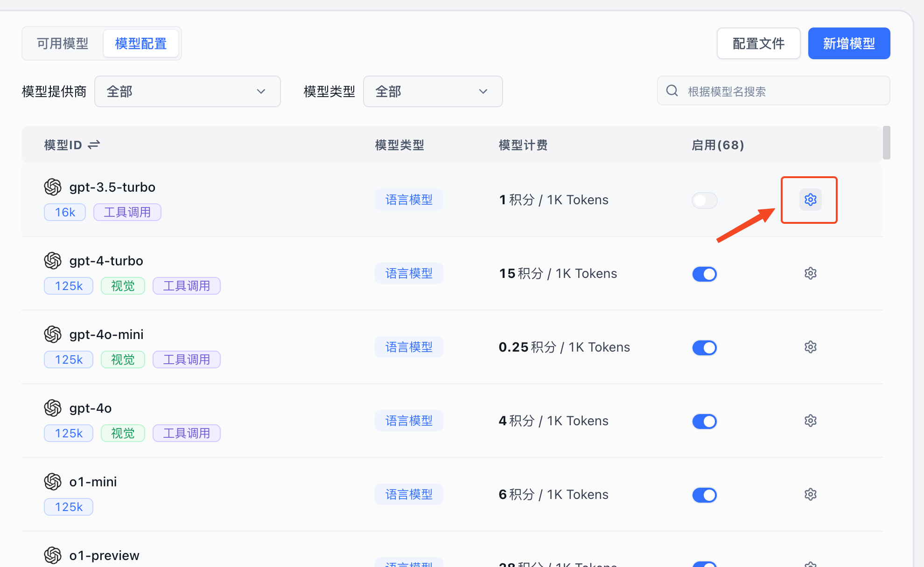Switch off the gpt-4o-mini toggle
Screen dimensions: 924x567
pyautogui.click(x=704, y=348)
